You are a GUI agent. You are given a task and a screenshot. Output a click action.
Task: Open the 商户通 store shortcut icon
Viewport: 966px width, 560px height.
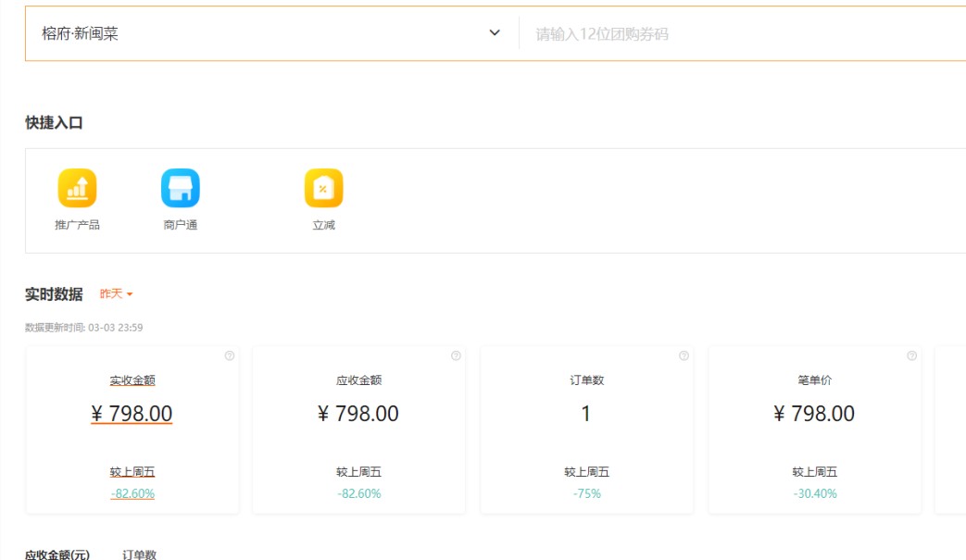[x=180, y=189]
